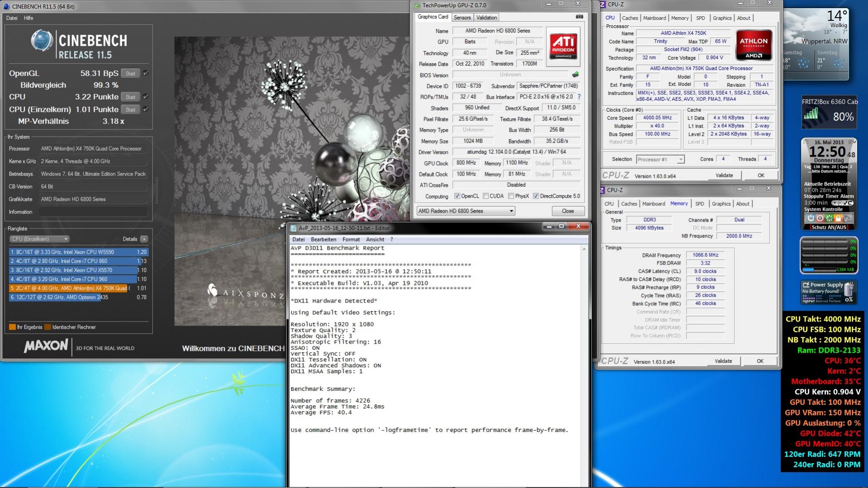Start the OpenGL benchmark
Screen dimensions: 868x488
point(130,73)
